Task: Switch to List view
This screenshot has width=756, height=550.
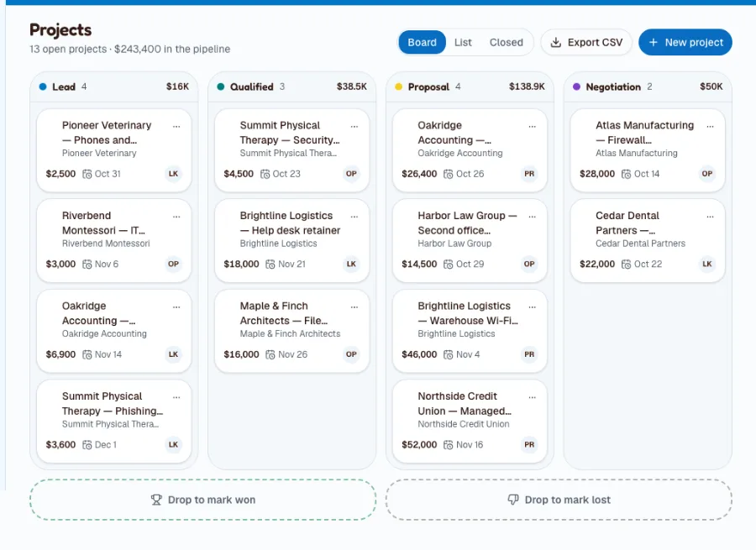Action: (x=463, y=43)
